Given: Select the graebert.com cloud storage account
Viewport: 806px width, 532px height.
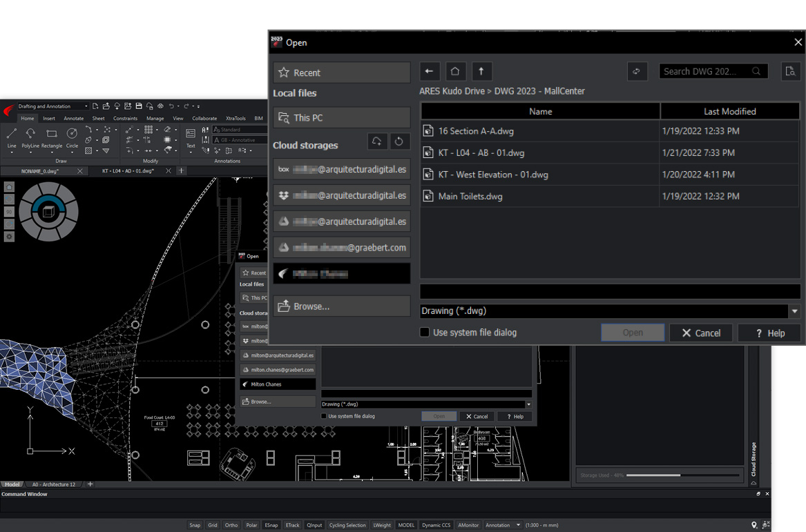Looking at the screenshot, I should 342,248.
